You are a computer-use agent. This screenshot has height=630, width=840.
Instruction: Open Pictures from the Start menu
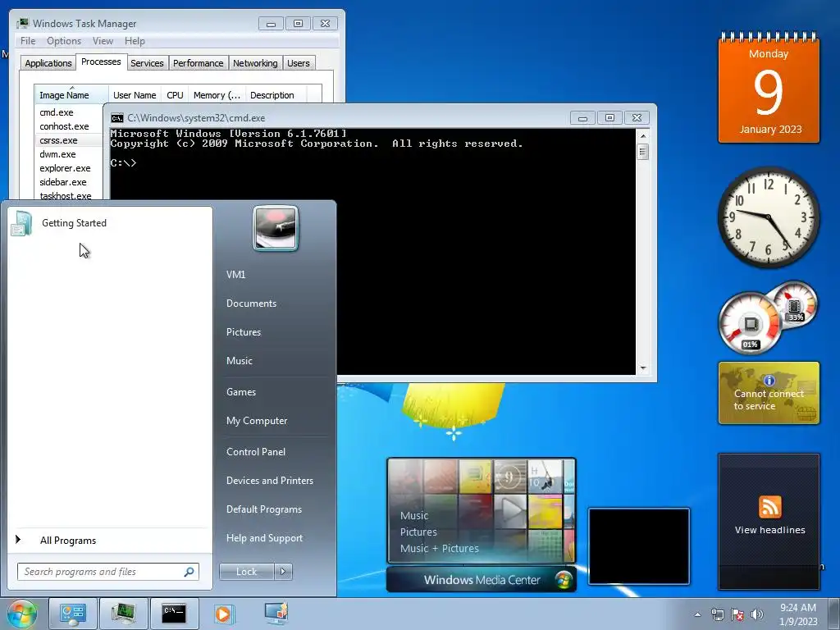243,332
